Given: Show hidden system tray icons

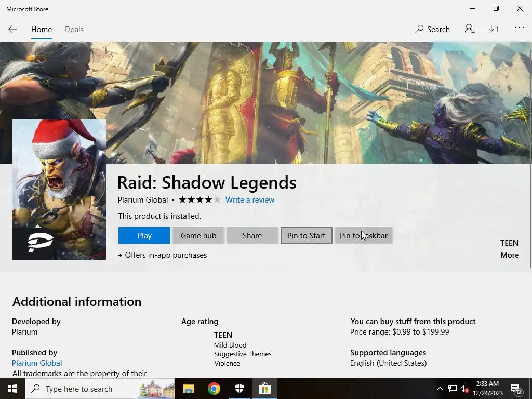Looking at the screenshot, I should click(x=440, y=389).
